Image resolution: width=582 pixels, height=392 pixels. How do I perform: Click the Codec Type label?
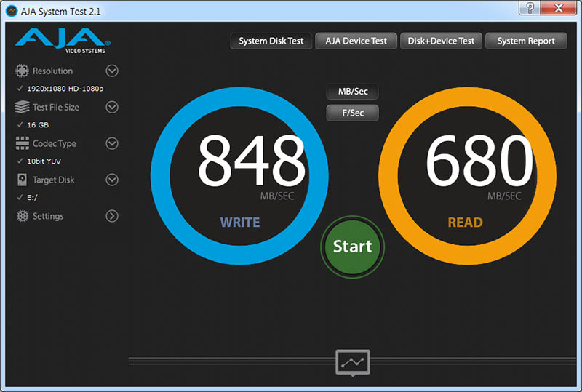coord(54,144)
